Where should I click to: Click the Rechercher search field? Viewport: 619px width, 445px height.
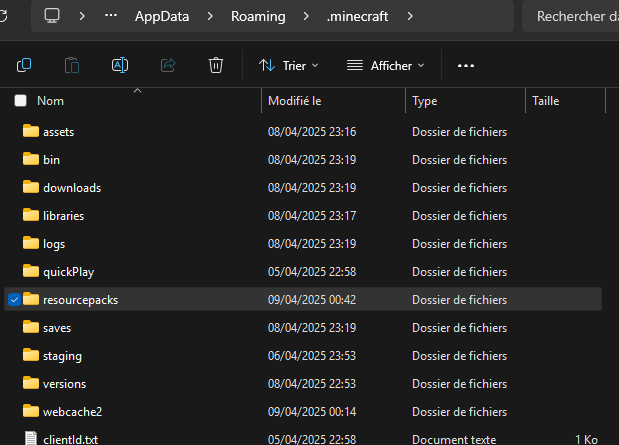[570, 16]
